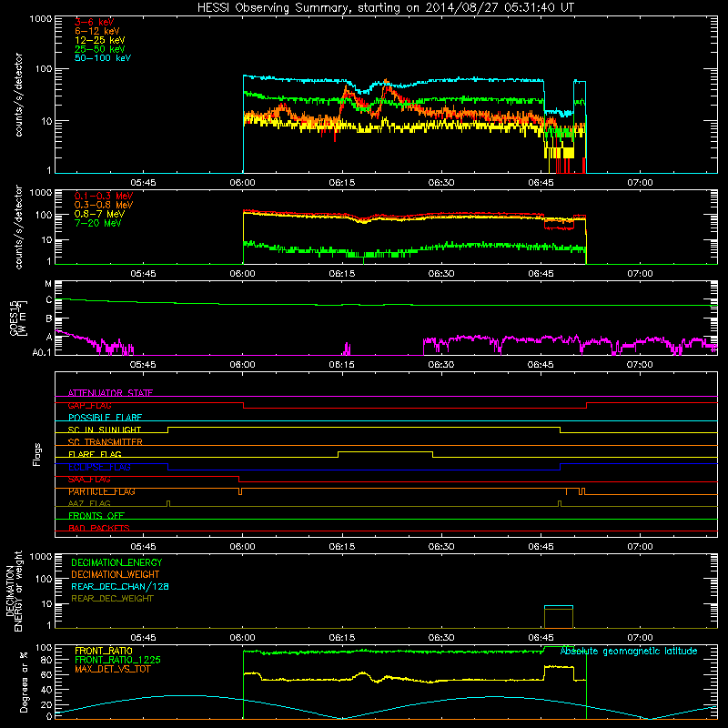Click the 06:30 tick under the decimation plot

[x=441, y=638]
